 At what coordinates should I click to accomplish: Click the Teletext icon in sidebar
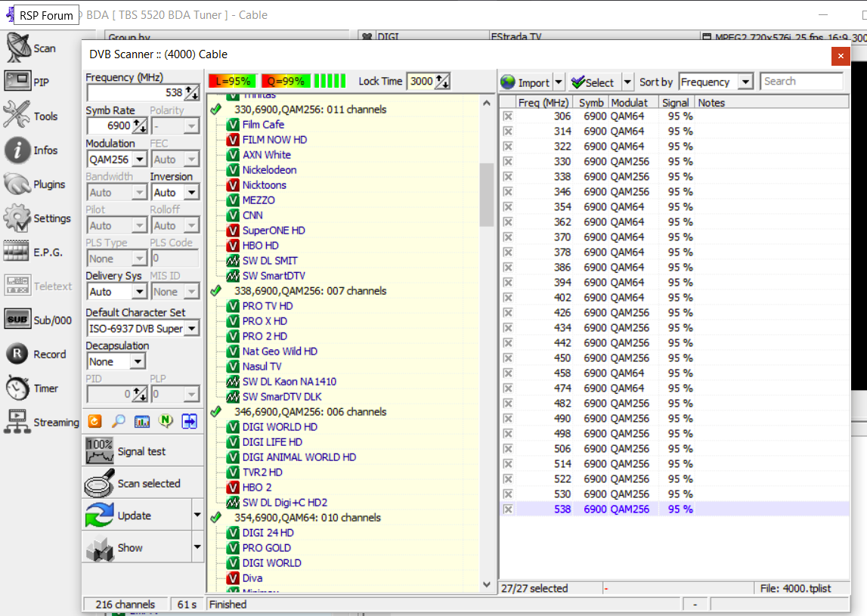17,286
